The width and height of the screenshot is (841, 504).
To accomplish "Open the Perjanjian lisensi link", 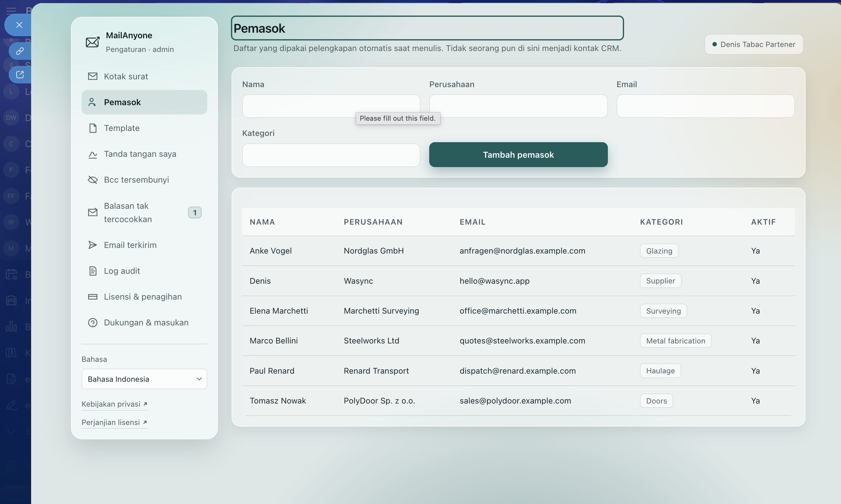I will coord(114,422).
